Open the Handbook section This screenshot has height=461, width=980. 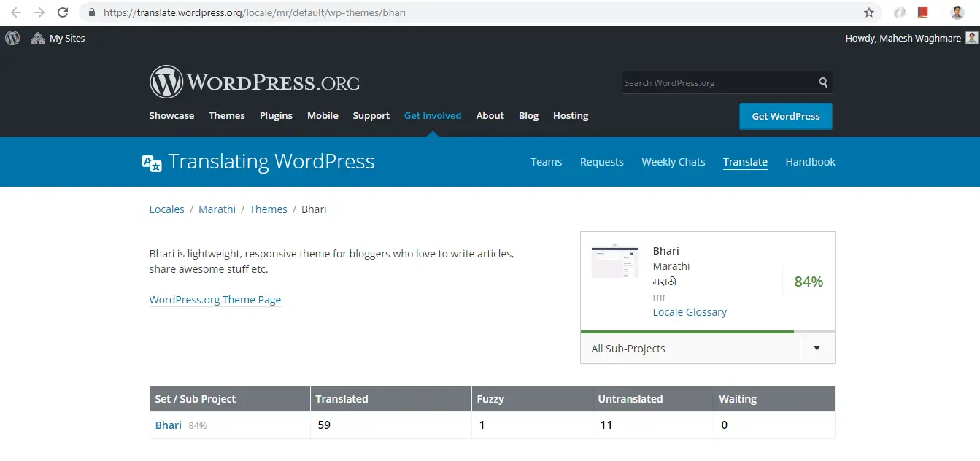coord(811,162)
